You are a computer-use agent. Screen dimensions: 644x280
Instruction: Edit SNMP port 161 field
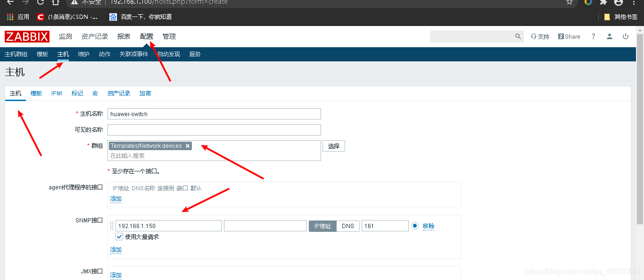(385, 226)
